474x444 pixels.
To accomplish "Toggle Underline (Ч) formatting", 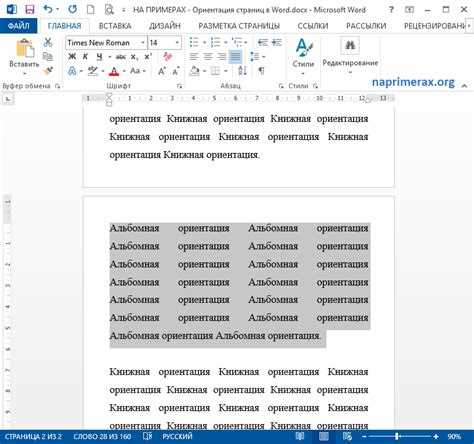I will (x=99, y=57).
